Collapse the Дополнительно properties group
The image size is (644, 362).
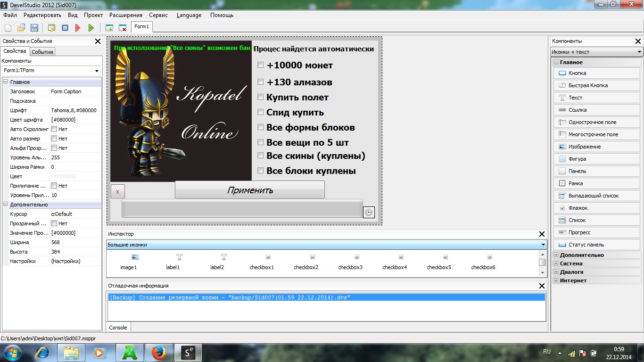coord(6,205)
